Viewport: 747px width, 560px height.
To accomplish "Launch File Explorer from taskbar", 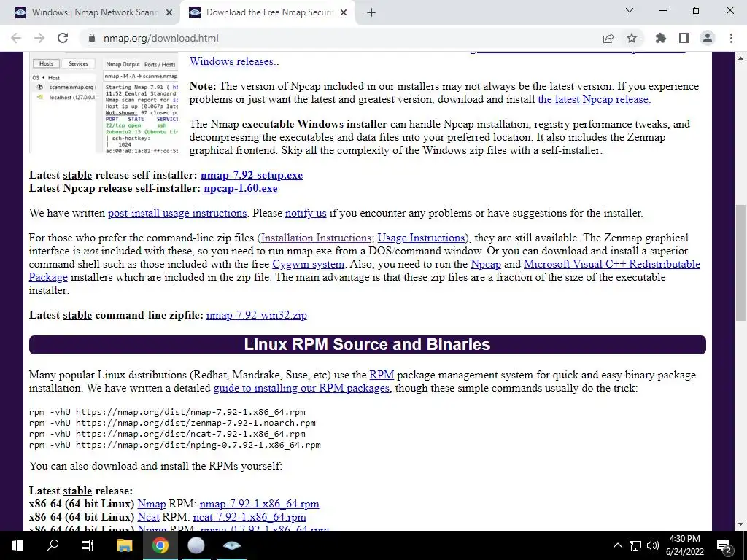I will click(124, 545).
